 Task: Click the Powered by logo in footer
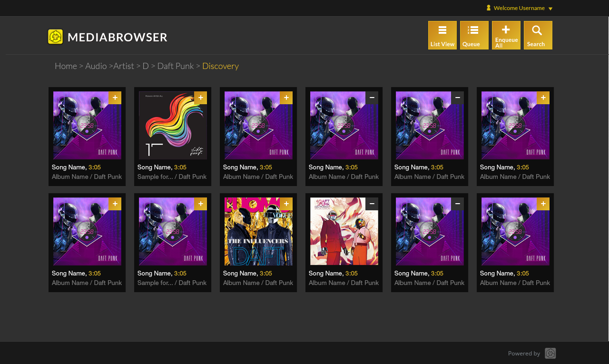click(x=550, y=353)
